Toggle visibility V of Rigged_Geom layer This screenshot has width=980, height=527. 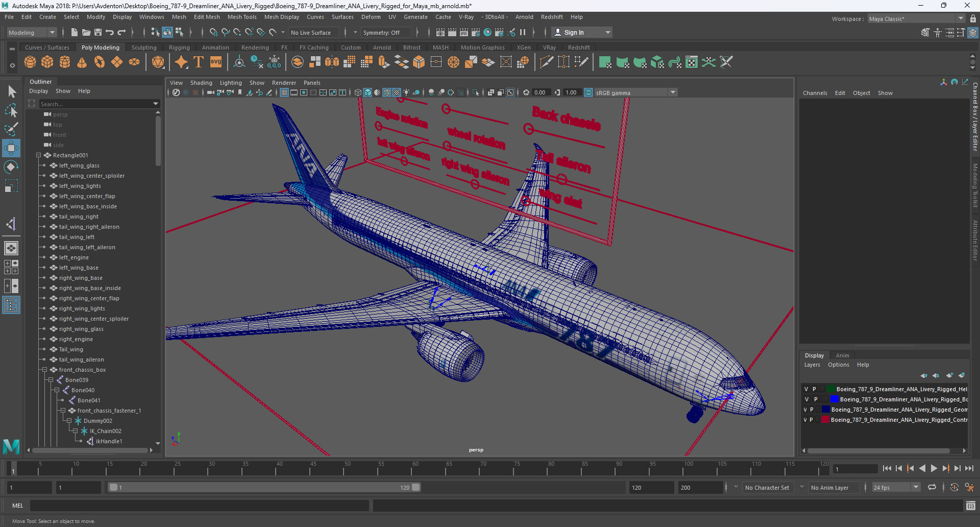(805, 410)
